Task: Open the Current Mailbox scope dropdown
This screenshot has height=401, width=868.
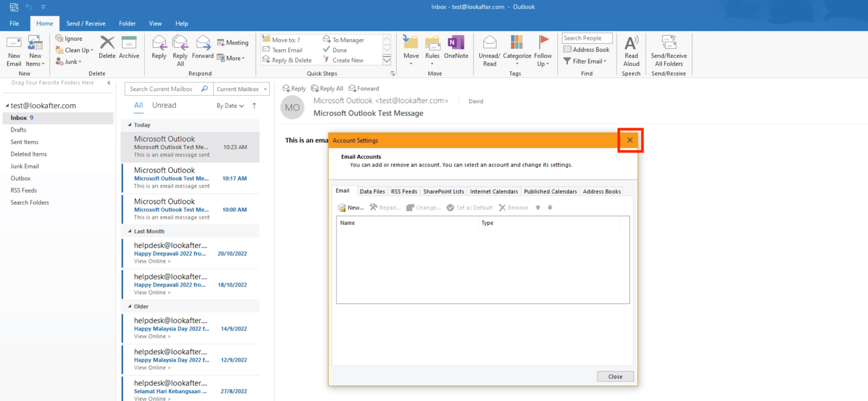Action: (x=241, y=89)
